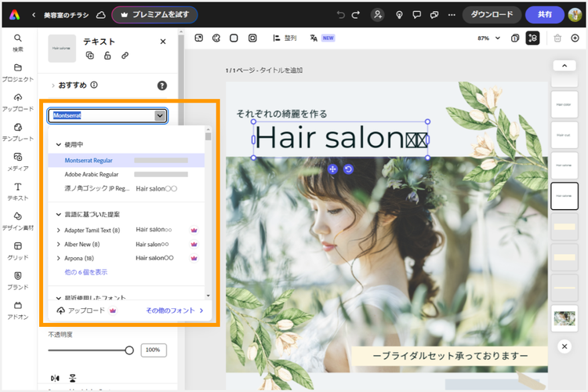Redo the last action

click(x=355, y=15)
